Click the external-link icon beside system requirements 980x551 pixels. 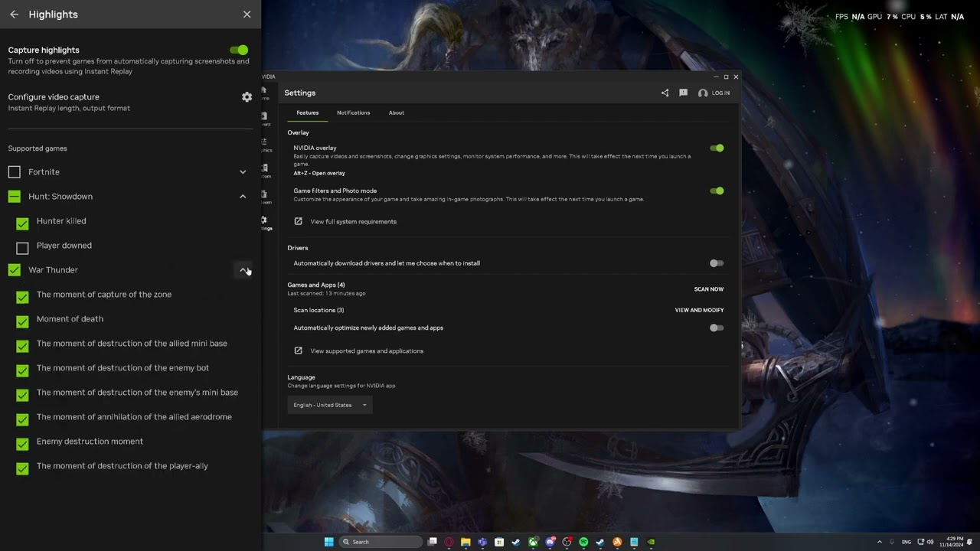coord(299,222)
